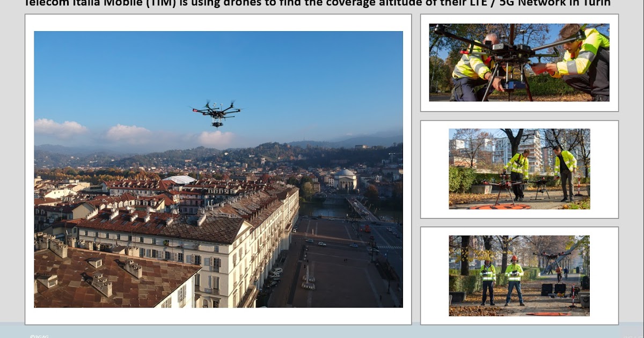Open the top-right drone maintenance photo
The width and height of the screenshot is (644, 338).
[518, 62]
